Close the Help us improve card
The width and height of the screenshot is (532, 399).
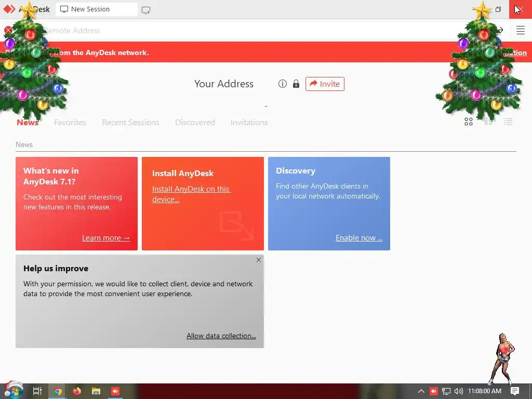click(x=259, y=260)
